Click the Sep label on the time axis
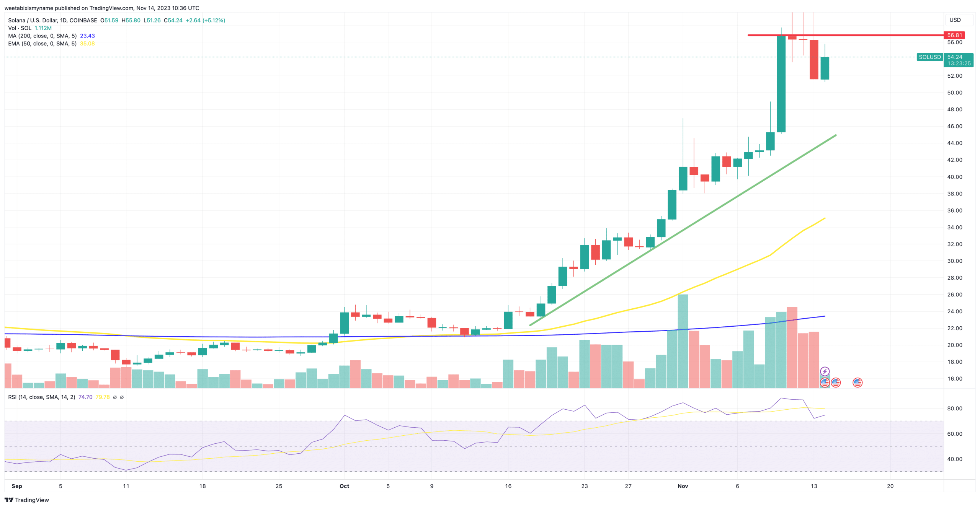 (x=17, y=486)
